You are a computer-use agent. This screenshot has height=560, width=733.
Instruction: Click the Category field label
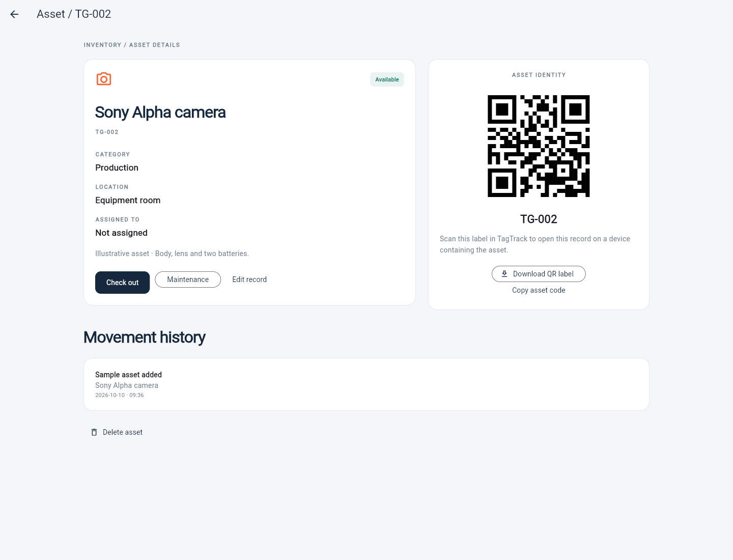[112, 154]
